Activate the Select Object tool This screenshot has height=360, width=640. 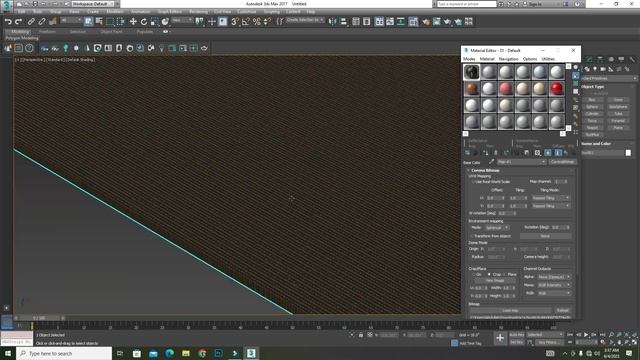click(x=89, y=22)
